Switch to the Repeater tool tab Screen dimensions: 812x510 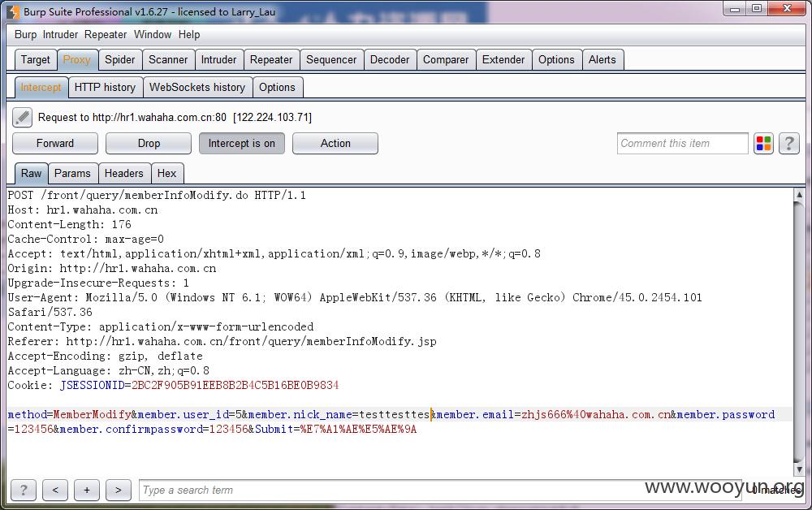[271, 59]
